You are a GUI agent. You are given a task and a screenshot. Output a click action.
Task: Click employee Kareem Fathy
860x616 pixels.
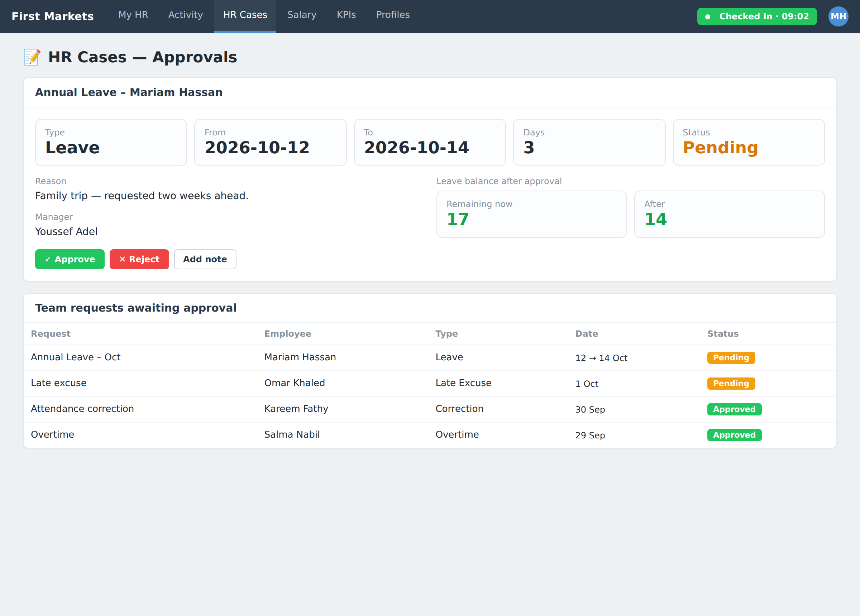point(296,409)
